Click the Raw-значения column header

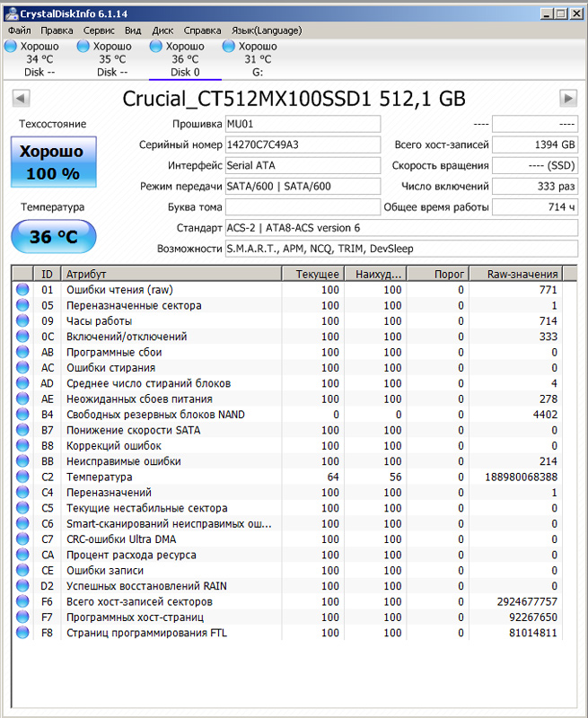[x=516, y=274]
